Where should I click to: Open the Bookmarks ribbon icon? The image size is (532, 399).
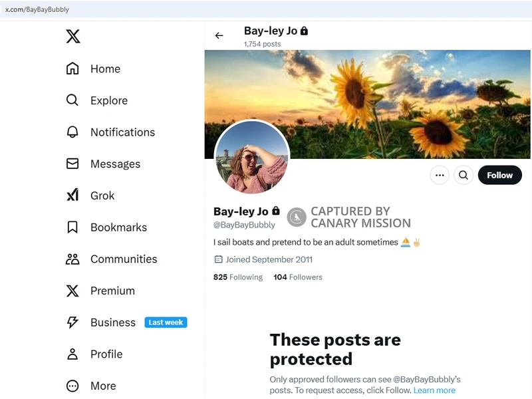coord(72,227)
